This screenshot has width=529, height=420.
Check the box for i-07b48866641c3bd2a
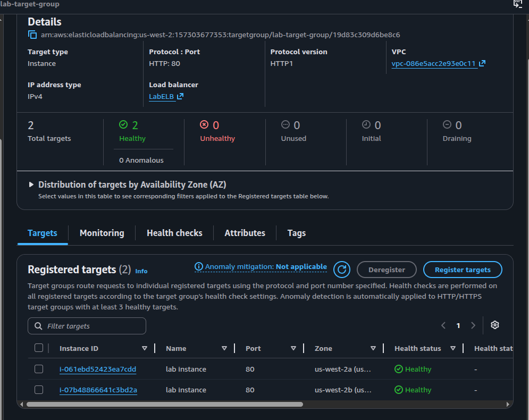(x=39, y=390)
